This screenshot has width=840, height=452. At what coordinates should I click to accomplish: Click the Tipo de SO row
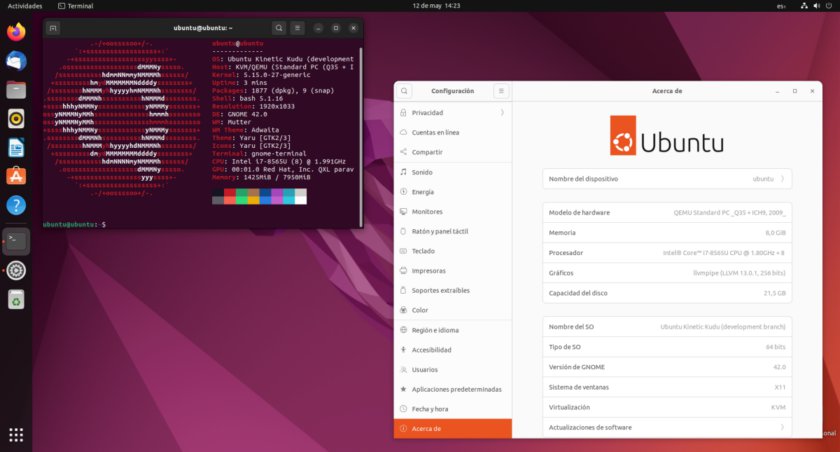click(x=667, y=347)
